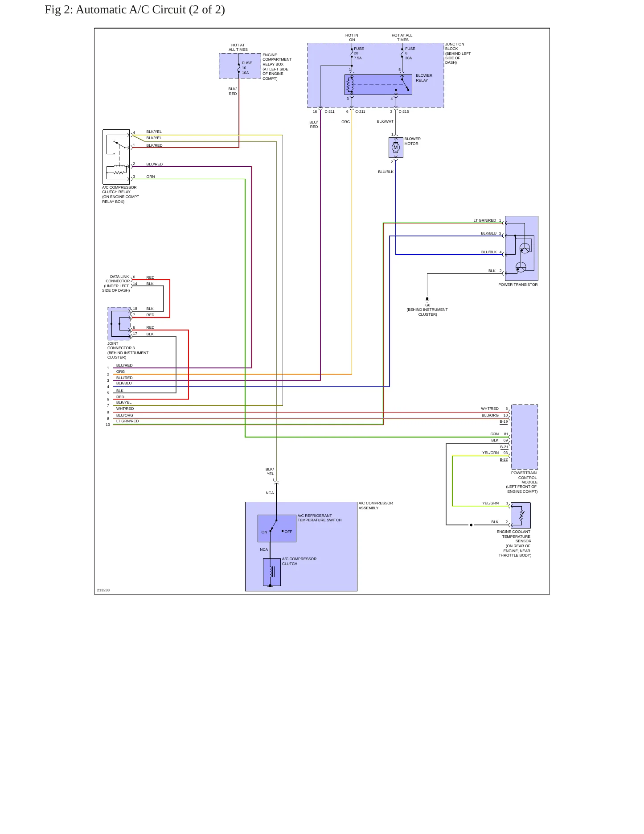The image size is (644, 834).
Task: Select 'LT GRN/RED' at power transistor pin 1
Action: pyautogui.click(x=485, y=220)
